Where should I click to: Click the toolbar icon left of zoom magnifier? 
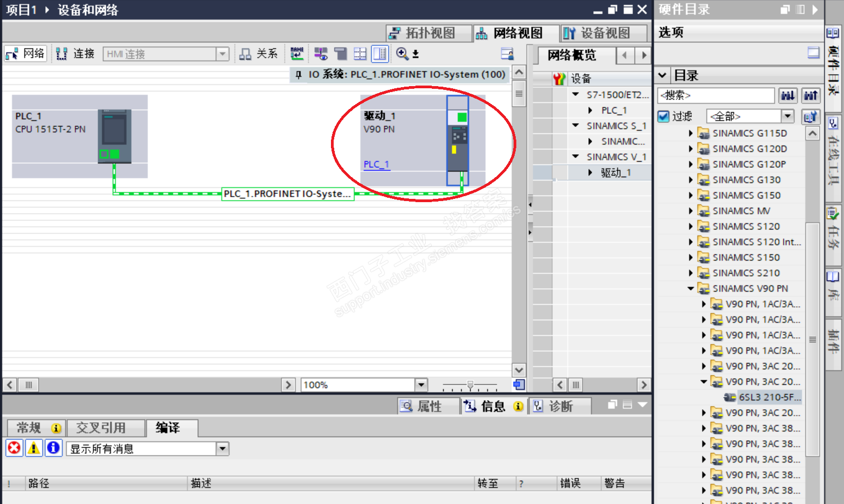pos(380,53)
